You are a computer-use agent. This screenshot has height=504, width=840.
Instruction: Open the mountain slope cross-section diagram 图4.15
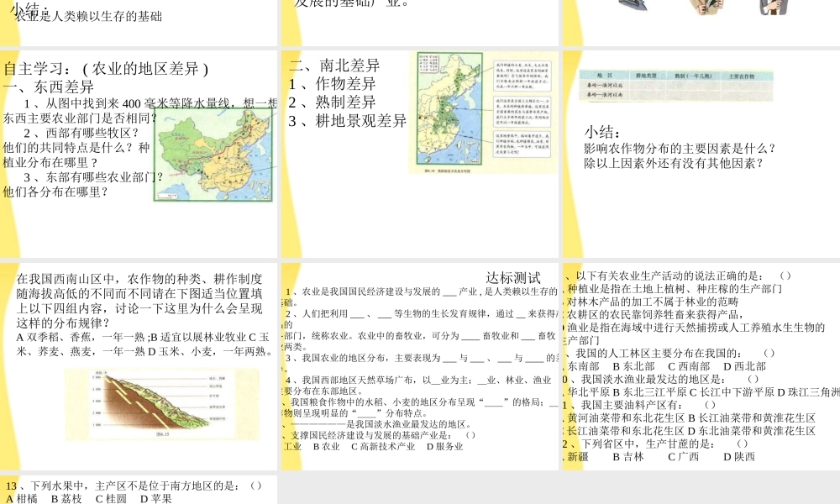tap(162, 404)
